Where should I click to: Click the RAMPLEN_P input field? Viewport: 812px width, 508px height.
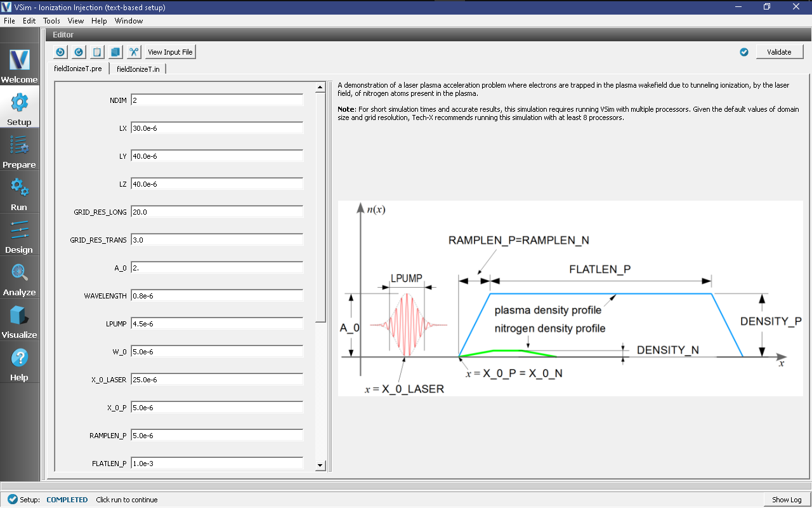(216, 436)
